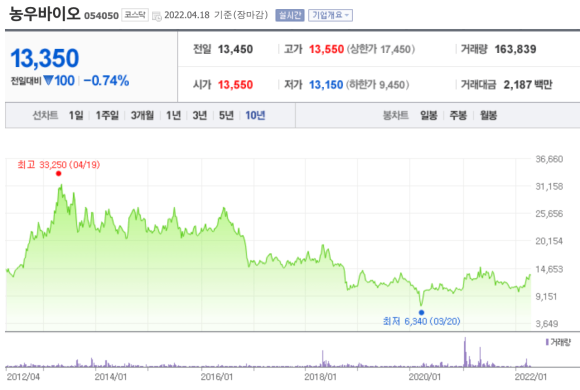The image size is (580, 390).
Task: Click the 고가 value 13,550
Action: (326, 49)
